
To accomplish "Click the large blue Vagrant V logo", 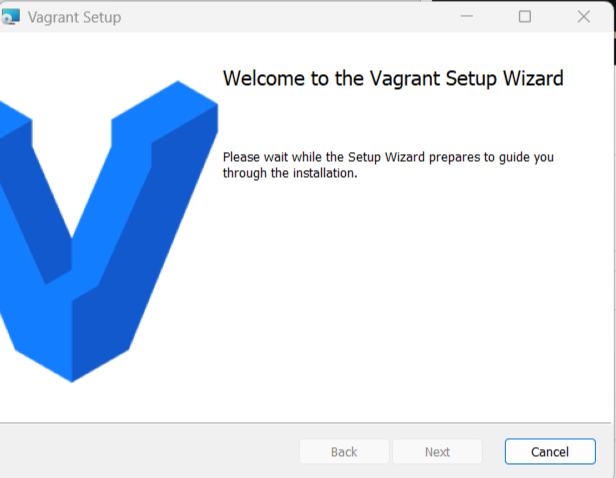I will [x=109, y=232].
